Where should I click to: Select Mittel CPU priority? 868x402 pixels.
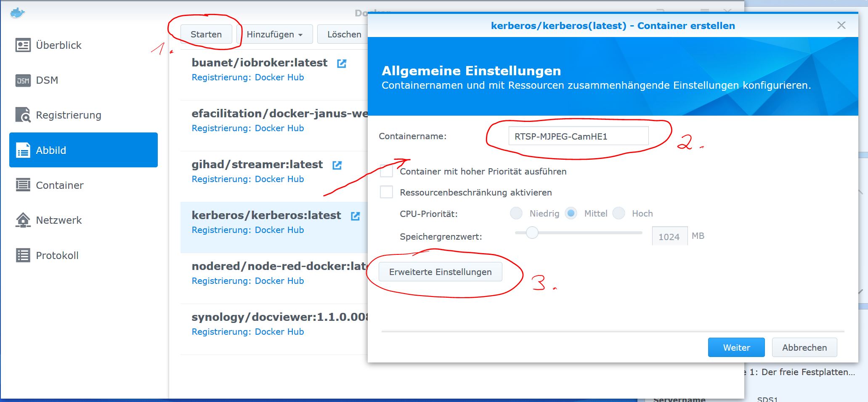pyautogui.click(x=571, y=213)
